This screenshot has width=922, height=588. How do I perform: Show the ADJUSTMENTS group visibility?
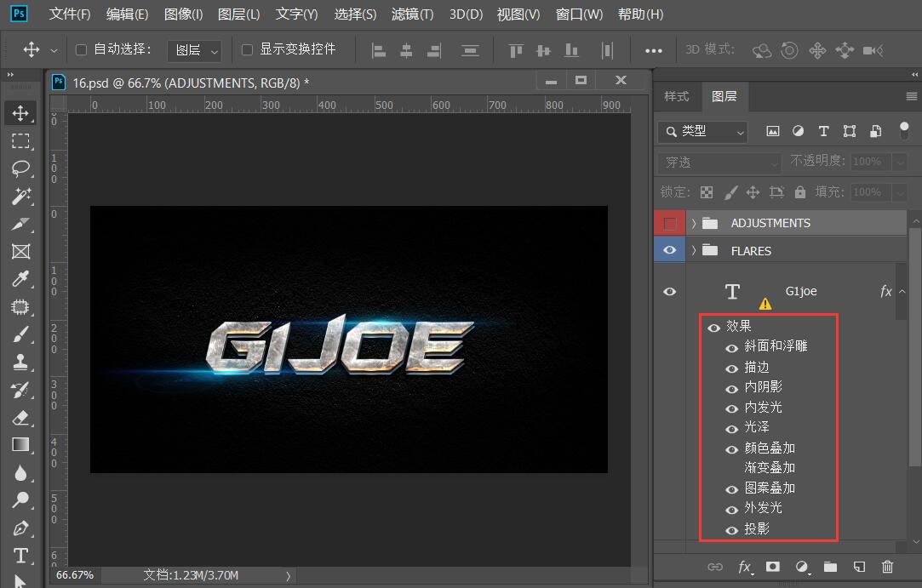click(670, 224)
